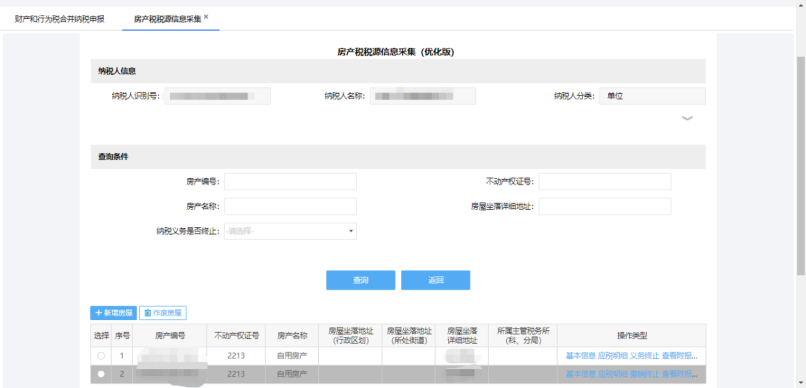Click the 纳税人名称 field

pyautogui.click(x=423, y=96)
